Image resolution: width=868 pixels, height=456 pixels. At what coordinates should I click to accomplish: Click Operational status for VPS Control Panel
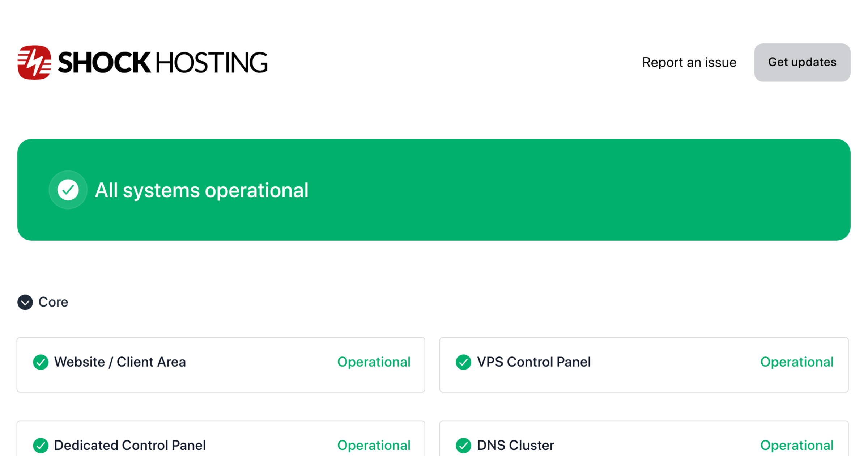[x=797, y=362]
